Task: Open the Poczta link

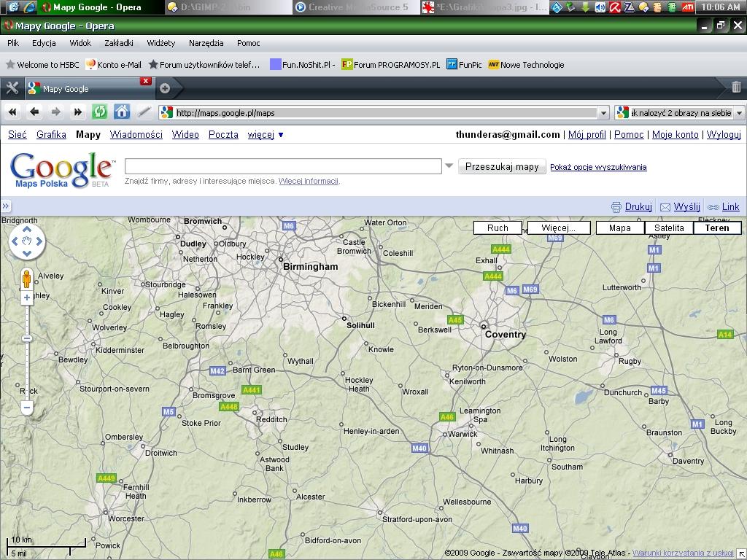Action: point(223,134)
